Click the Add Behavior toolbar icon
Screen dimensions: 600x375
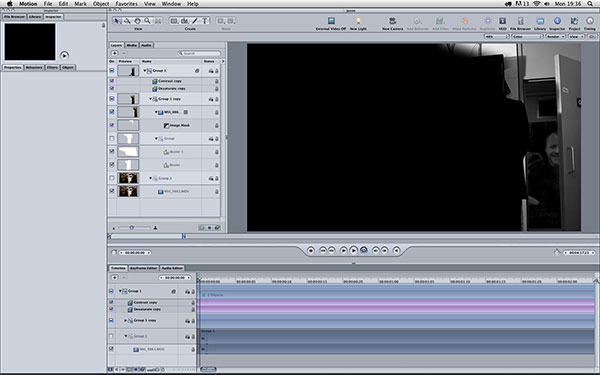click(417, 21)
